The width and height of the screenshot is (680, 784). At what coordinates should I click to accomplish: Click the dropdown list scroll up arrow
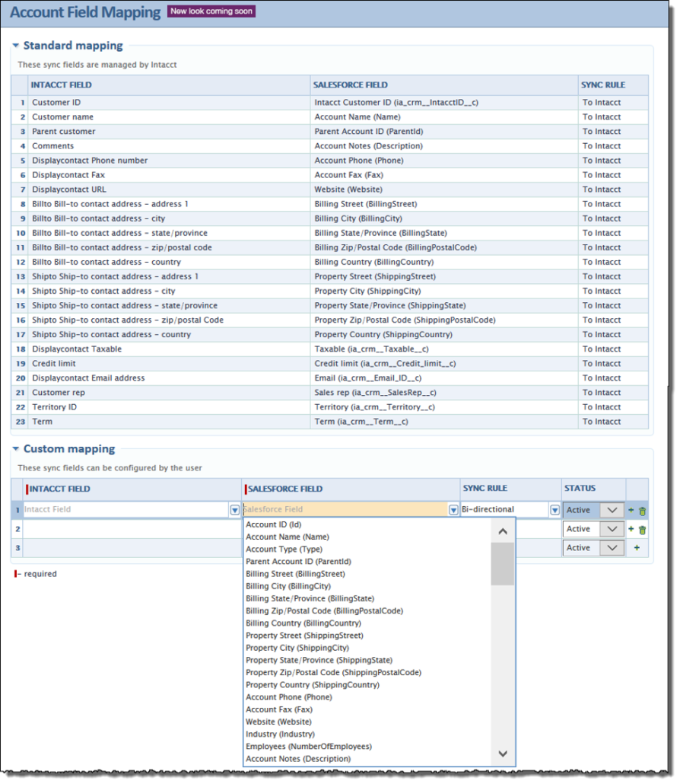503,531
